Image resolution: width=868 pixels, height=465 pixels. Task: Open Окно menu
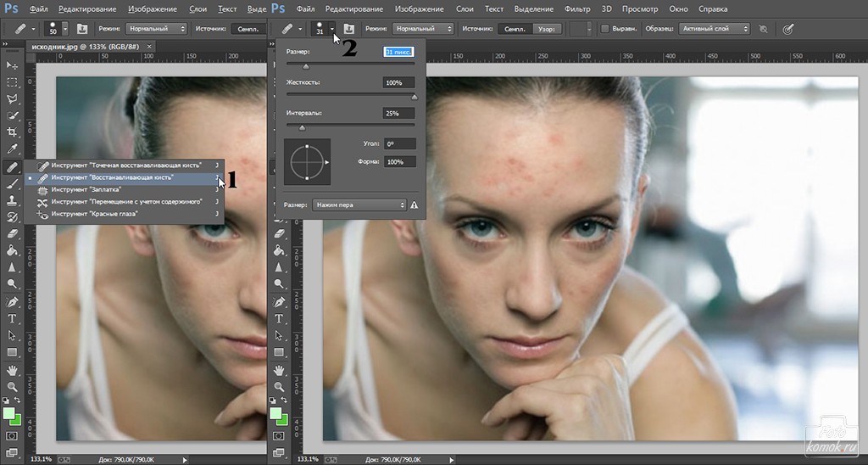(678, 8)
